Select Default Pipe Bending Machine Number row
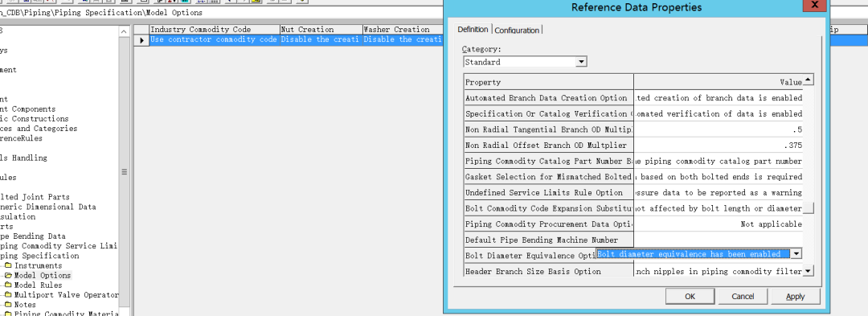 549,240
